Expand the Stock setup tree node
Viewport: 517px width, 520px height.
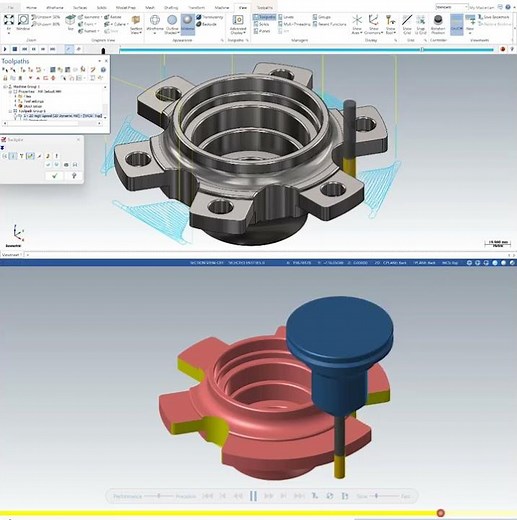pyautogui.click(x=15, y=106)
